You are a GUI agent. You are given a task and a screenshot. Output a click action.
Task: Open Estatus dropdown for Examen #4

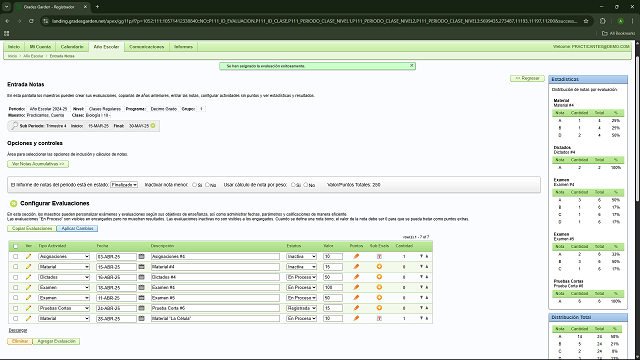point(301,287)
